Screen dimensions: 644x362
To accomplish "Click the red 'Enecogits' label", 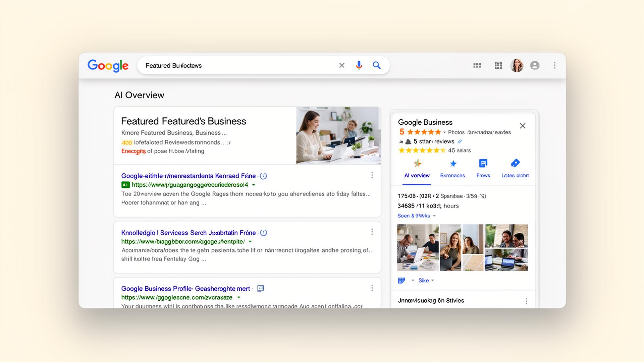I will click(x=133, y=151).
